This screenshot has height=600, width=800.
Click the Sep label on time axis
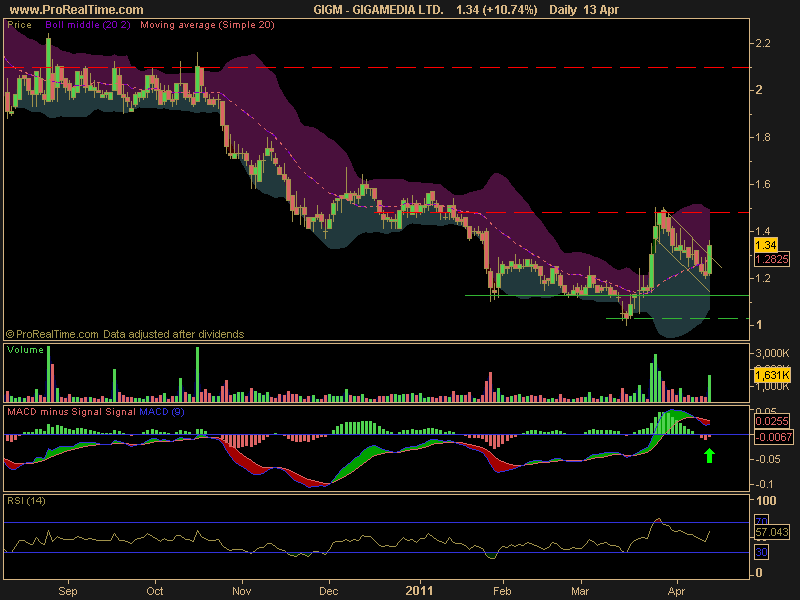[68, 591]
